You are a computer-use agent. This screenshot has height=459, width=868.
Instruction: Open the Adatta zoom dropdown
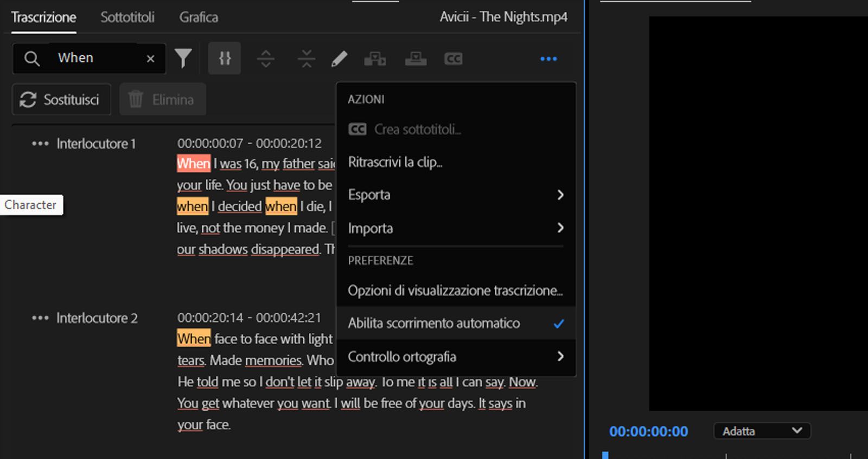coord(762,431)
